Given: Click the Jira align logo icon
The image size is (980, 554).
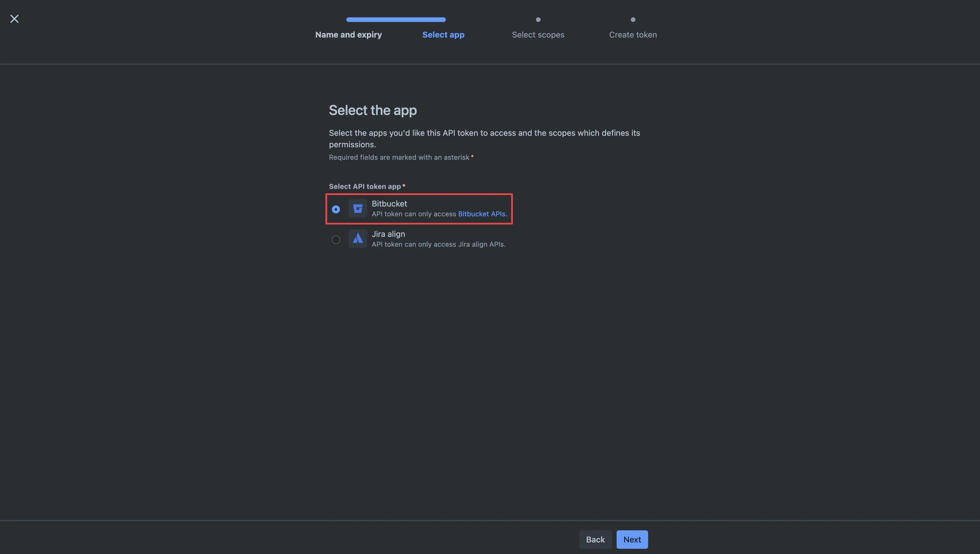Looking at the screenshot, I should click(358, 239).
